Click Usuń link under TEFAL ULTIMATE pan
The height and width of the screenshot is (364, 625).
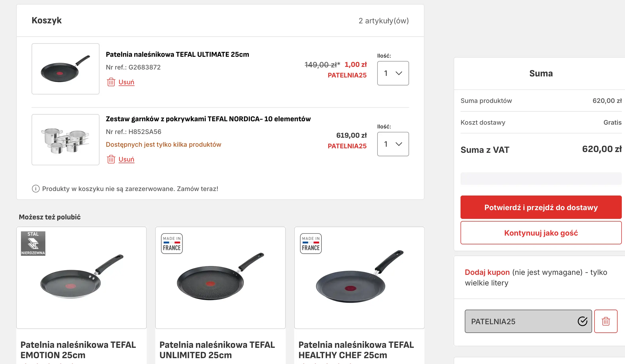(x=126, y=82)
